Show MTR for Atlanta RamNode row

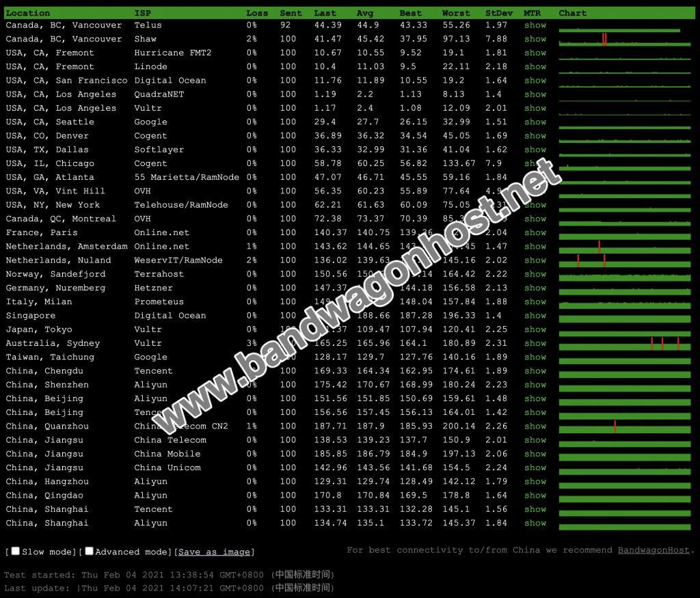point(535,178)
